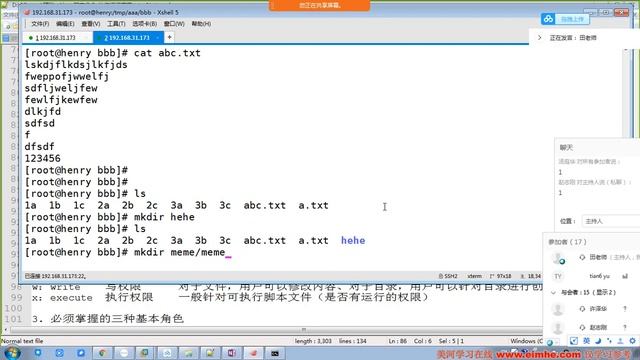Click host 田老师 avatar in participants list
The height and width of the screenshot is (360, 640).
pyautogui.click(x=558, y=258)
